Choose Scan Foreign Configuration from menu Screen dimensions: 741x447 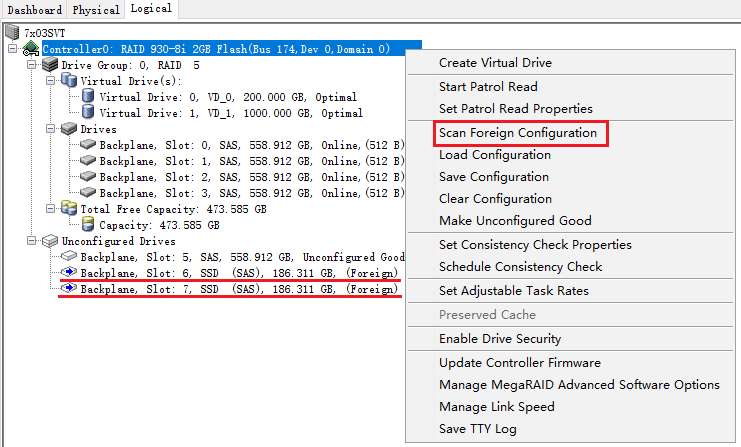tap(517, 133)
